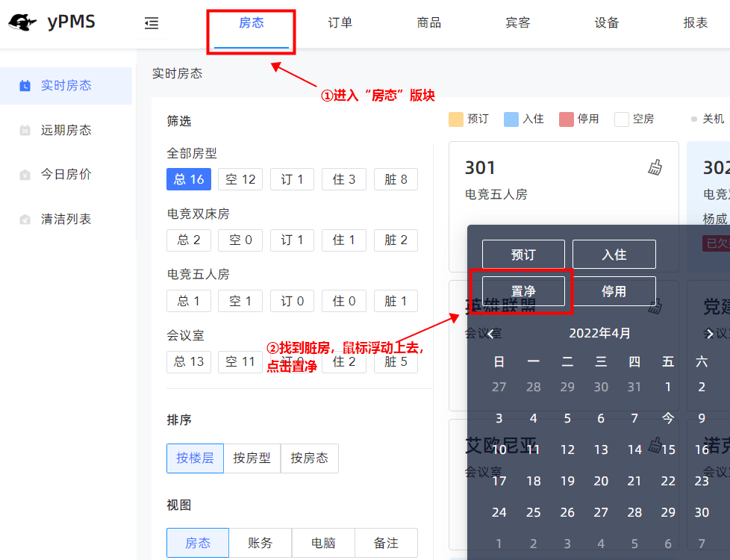The height and width of the screenshot is (560, 730).
Task: Filter all rooms by 脏 8
Action: [396, 179]
